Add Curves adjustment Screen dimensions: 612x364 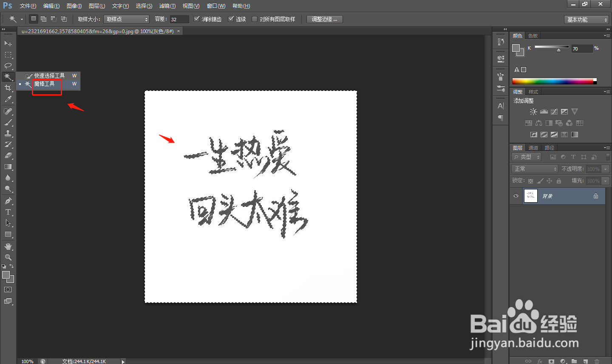coord(554,111)
